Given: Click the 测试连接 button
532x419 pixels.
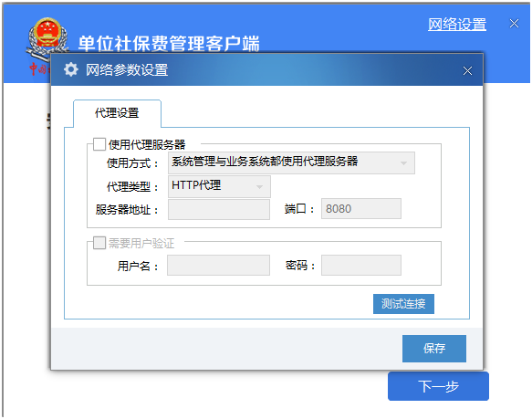Looking at the screenshot, I should coord(403,304).
